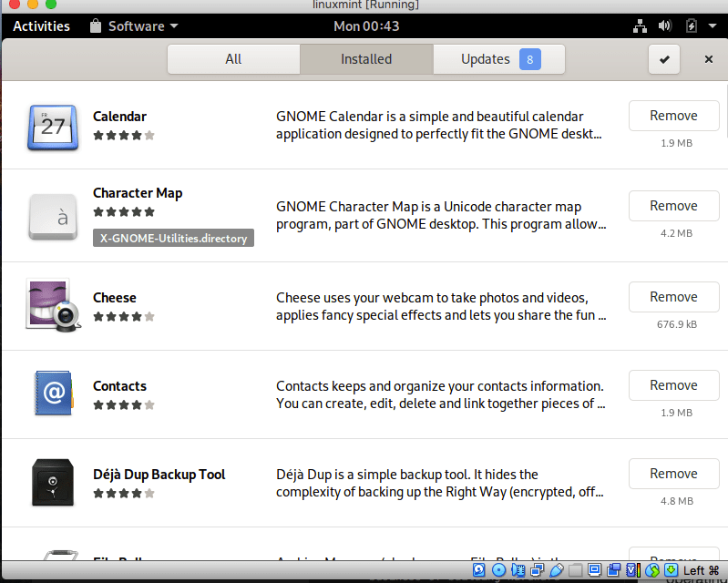Select the Contacts app name
Screen dimensions: 728x583
(x=119, y=386)
